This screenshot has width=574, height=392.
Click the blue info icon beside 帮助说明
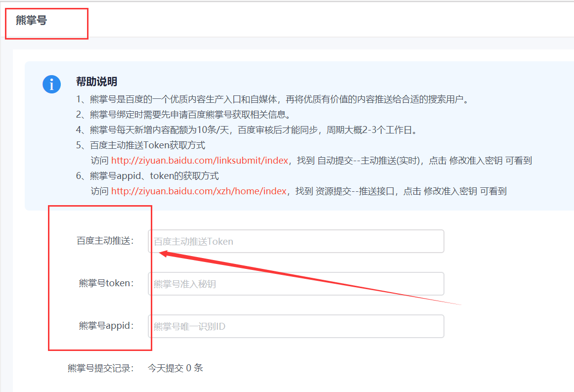point(51,85)
